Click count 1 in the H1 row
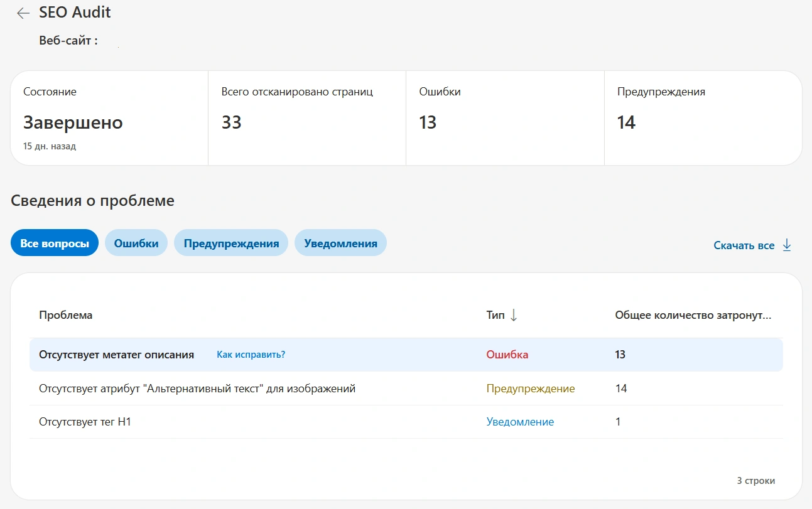This screenshot has width=812, height=509. coord(618,422)
